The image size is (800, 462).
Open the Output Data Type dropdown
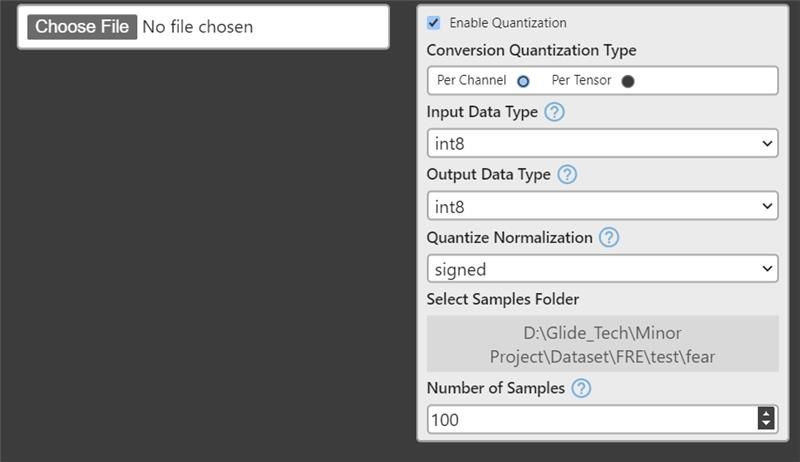601,207
